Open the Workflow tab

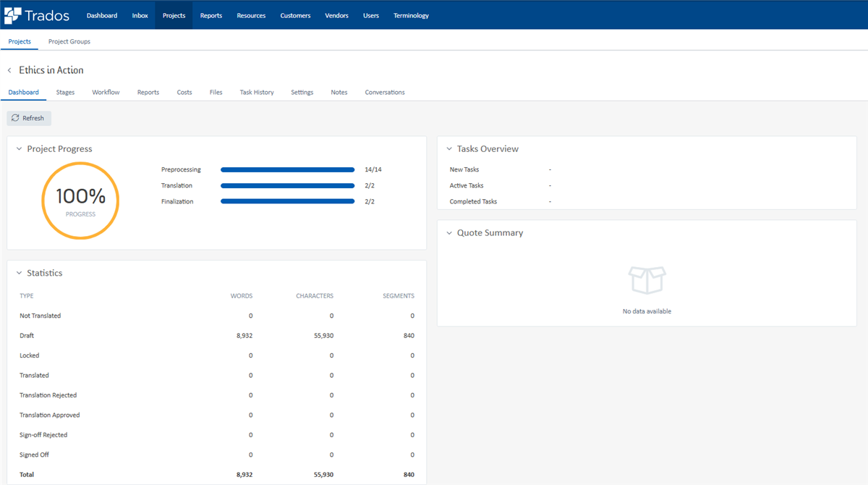coord(106,92)
